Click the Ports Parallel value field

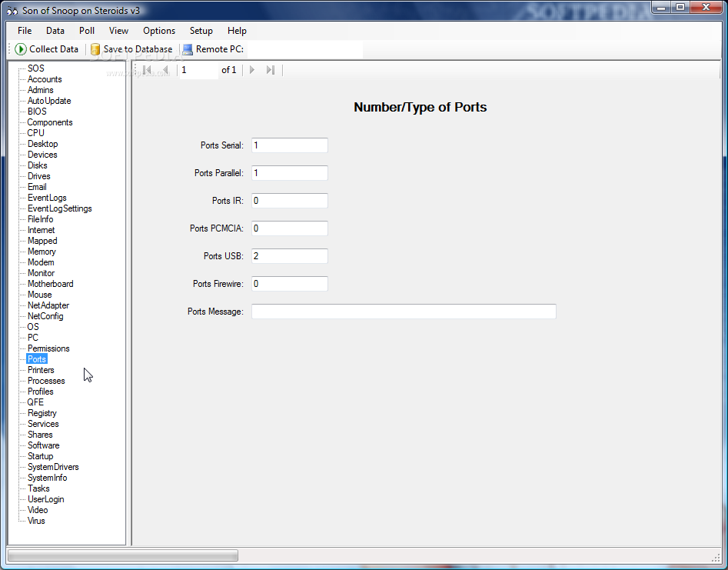click(290, 173)
